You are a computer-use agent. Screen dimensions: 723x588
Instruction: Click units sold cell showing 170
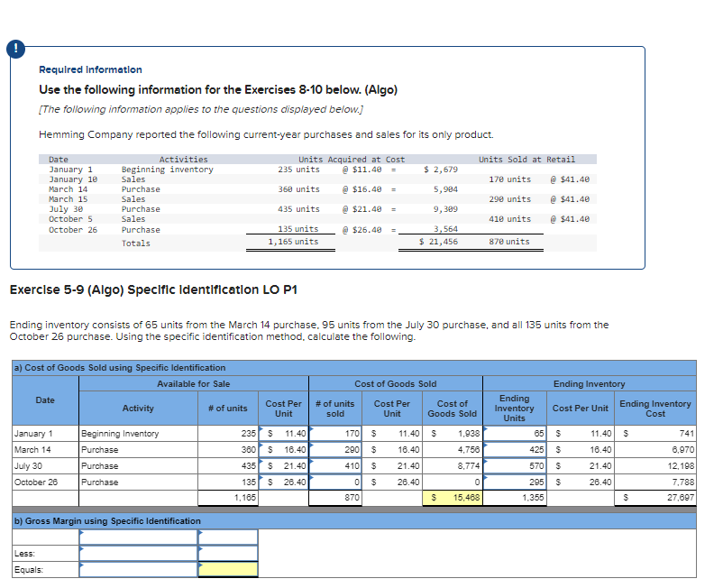(335, 434)
